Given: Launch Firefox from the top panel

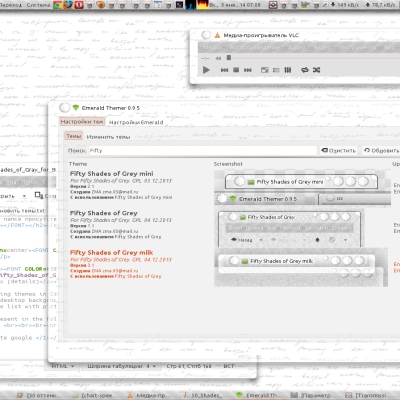Looking at the screenshot, I should click(68, 5).
